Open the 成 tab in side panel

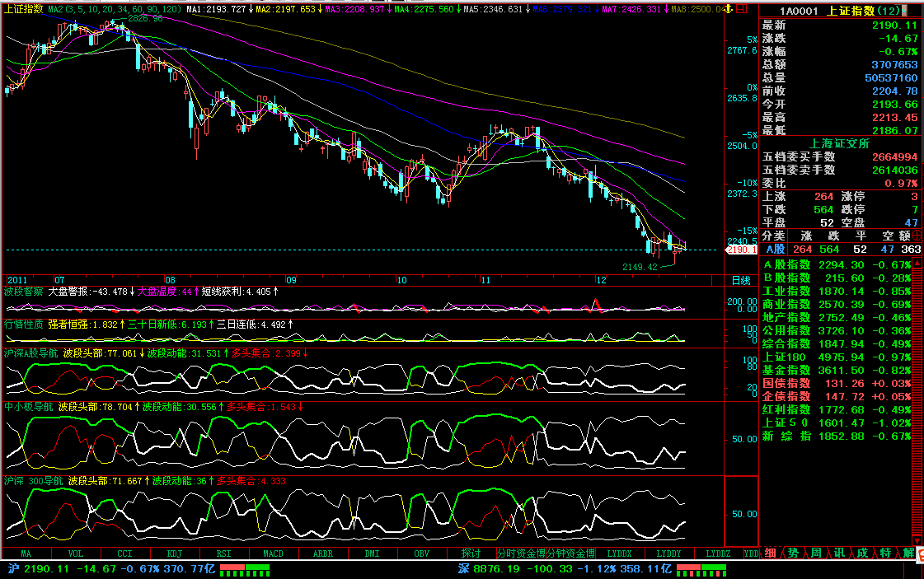862,553
